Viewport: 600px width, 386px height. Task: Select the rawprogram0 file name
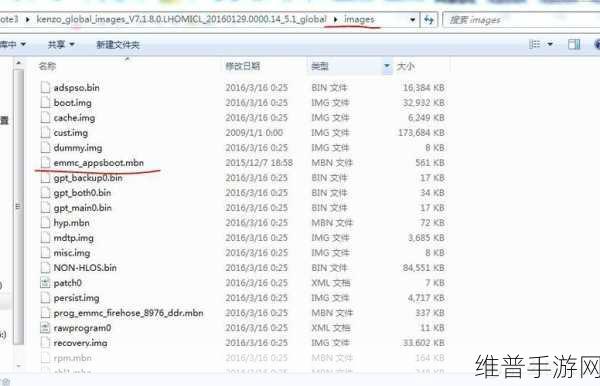[x=82, y=328]
